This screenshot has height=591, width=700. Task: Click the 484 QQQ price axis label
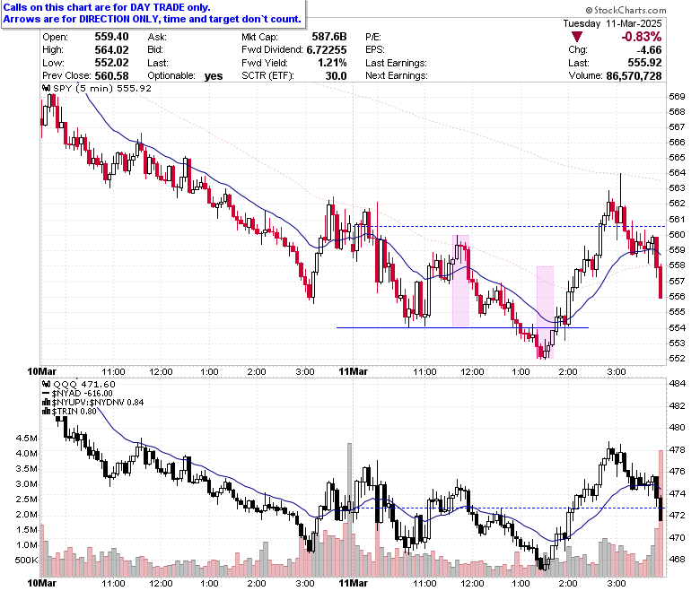pos(677,384)
